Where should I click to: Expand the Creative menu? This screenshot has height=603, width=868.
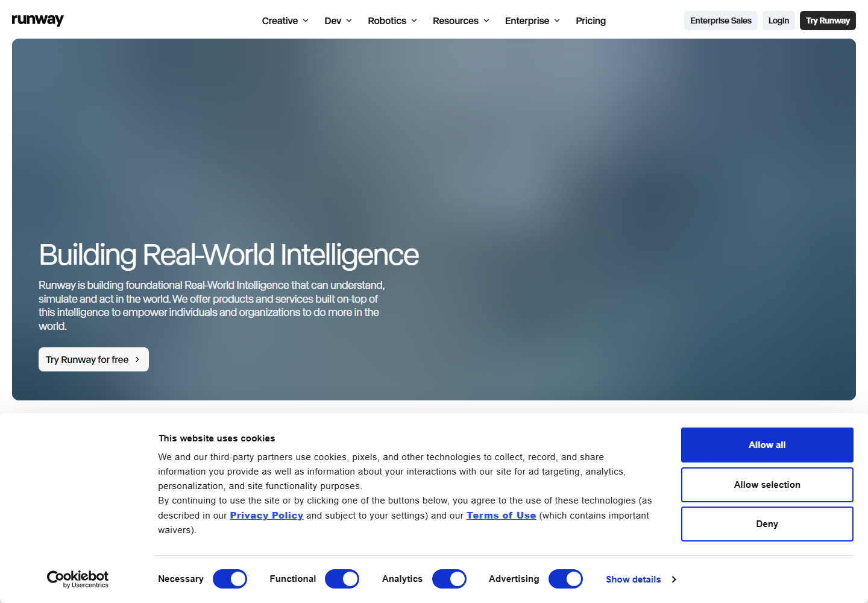coord(285,21)
